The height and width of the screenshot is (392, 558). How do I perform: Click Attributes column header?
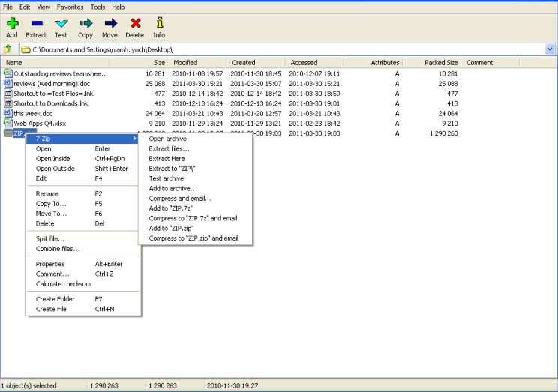pos(373,63)
